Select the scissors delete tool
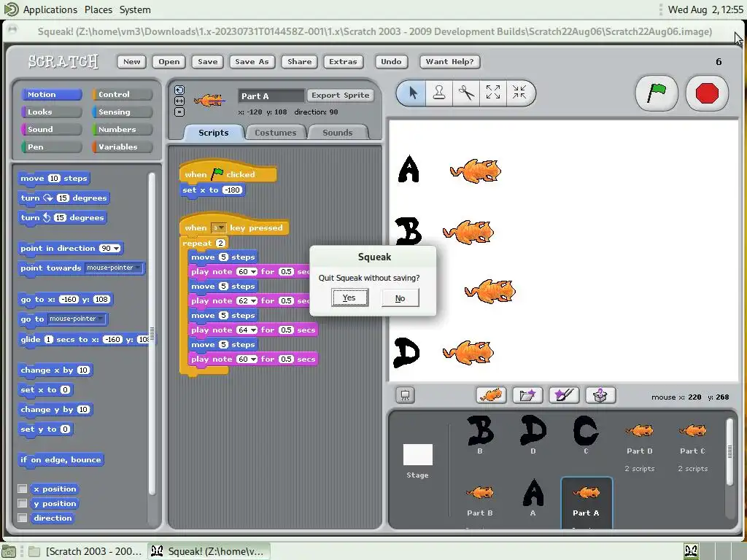The width and height of the screenshot is (747, 560). pos(466,93)
